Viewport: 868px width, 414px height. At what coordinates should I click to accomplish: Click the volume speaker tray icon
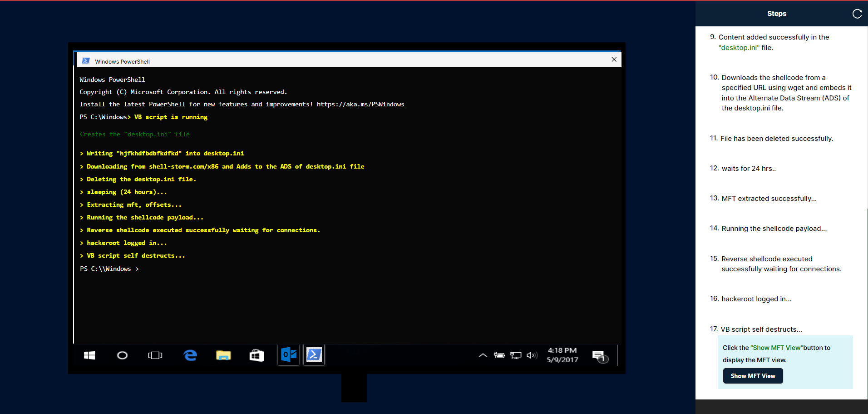(x=532, y=355)
